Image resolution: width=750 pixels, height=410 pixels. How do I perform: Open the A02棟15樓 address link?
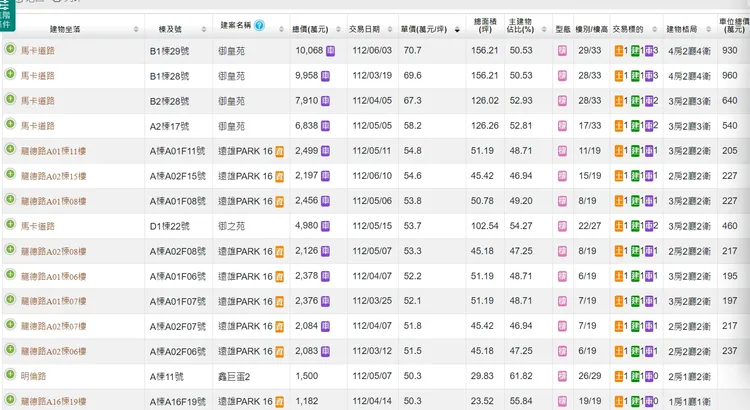(x=54, y=177)
